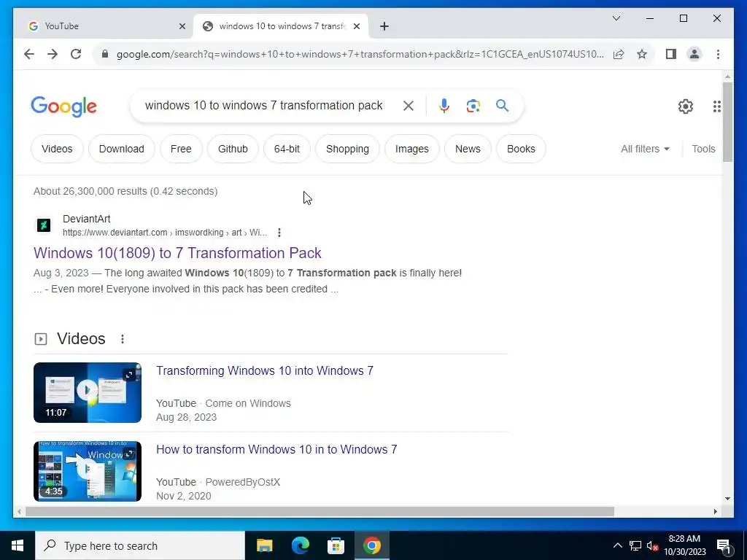Click the About 26,300,000 results text

(125, 192)
